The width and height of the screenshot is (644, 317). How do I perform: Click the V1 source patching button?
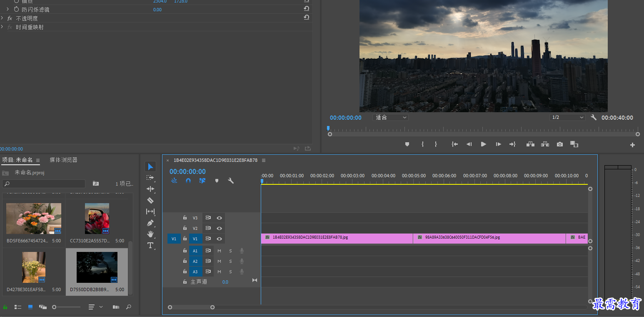[174, 239]
